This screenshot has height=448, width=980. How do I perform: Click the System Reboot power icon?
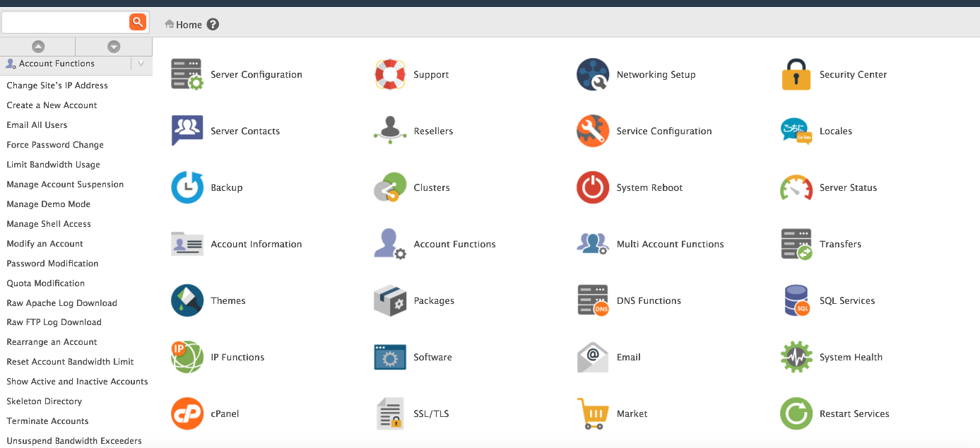click(592, 187)
